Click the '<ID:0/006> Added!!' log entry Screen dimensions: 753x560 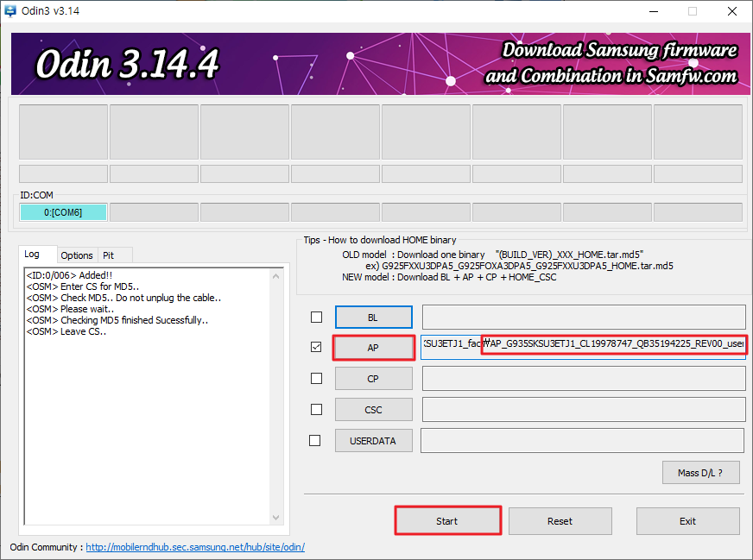pyautogui.click(x=69, y=275)
